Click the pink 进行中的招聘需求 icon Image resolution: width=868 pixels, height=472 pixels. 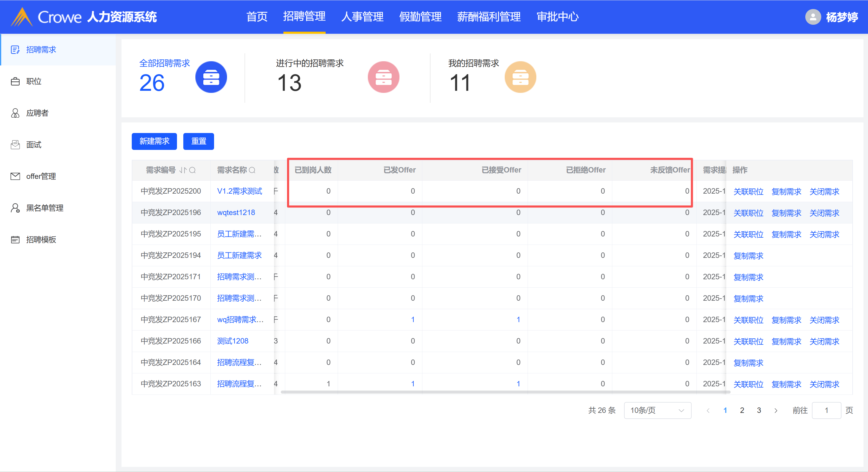click(x=383, y=77)
